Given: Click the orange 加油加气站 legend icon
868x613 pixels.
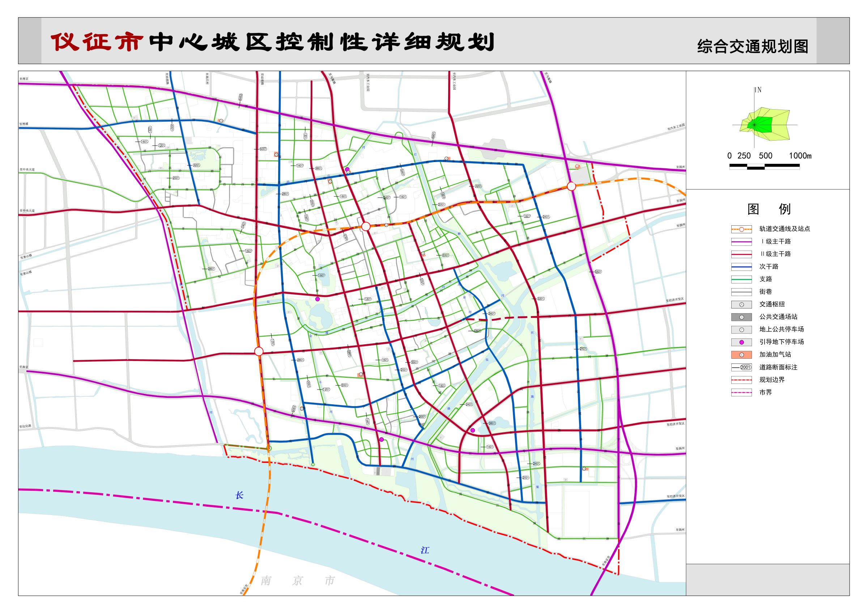Looking at the screenshot, I should (741, 355).
